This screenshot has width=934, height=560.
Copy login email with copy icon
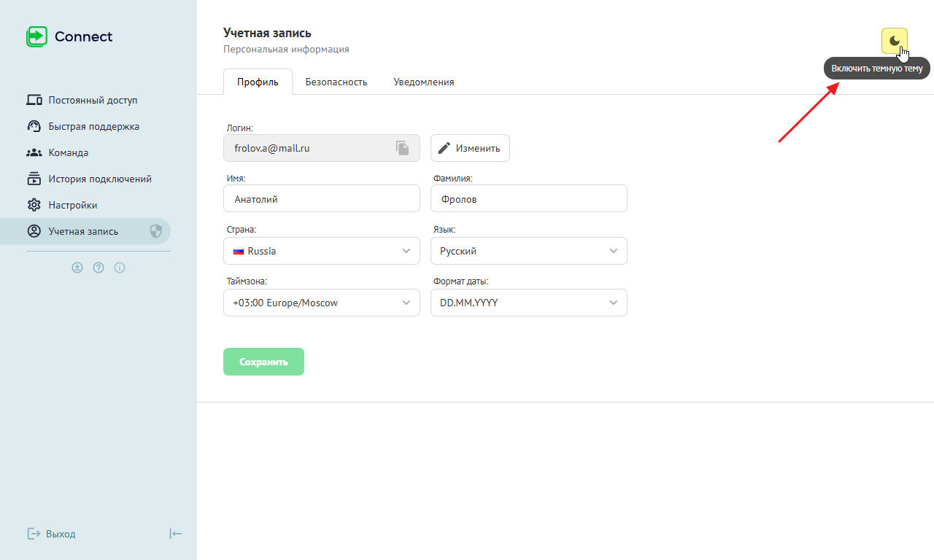[x=403, y=148]
